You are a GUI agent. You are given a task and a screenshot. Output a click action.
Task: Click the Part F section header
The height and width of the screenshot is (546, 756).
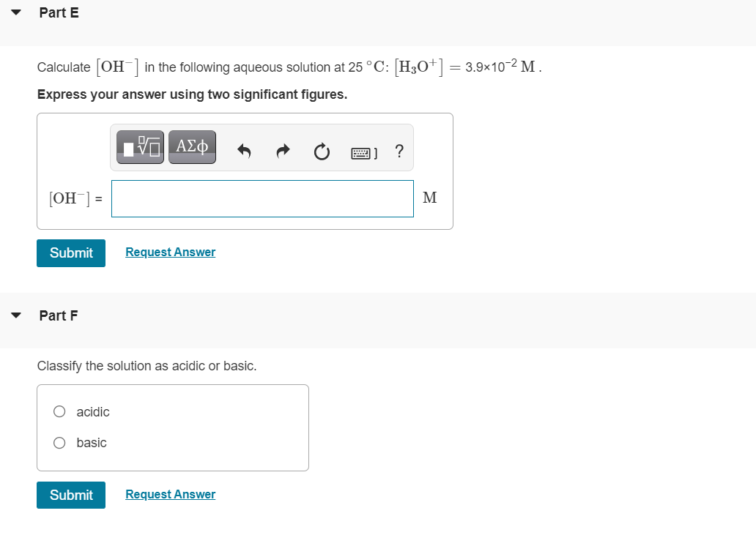click(x=57, y=315)
